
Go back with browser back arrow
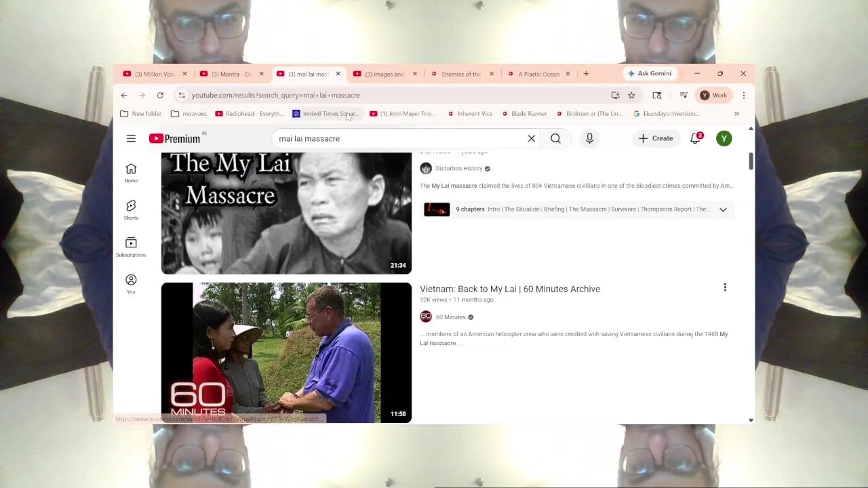click(x=124, y=95)
